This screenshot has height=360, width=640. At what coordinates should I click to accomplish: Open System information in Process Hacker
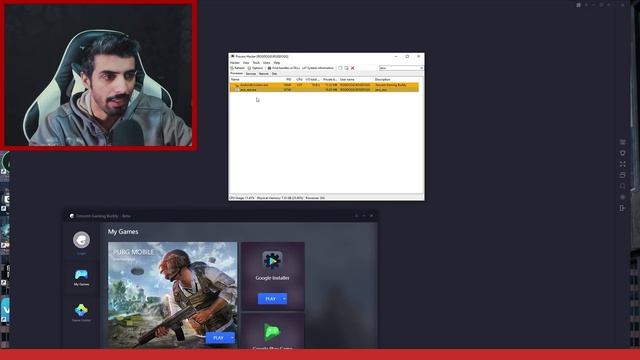point(318,68)
